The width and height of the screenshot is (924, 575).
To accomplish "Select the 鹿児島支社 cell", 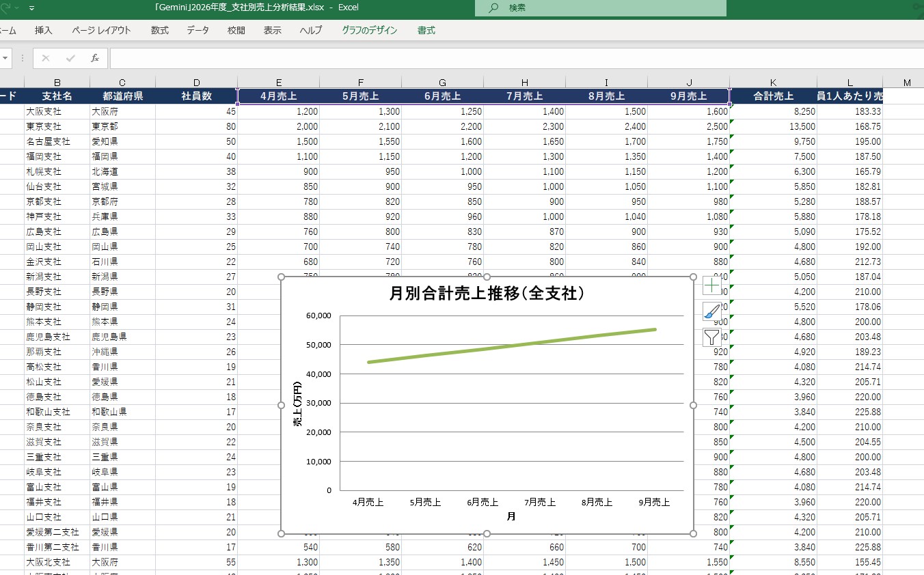I will [57, 337].
